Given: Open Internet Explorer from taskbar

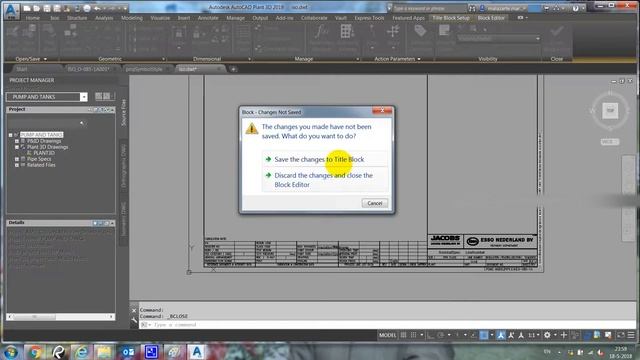Looking at the screenshot, I should pyautogui.click(x=82, y=352).
